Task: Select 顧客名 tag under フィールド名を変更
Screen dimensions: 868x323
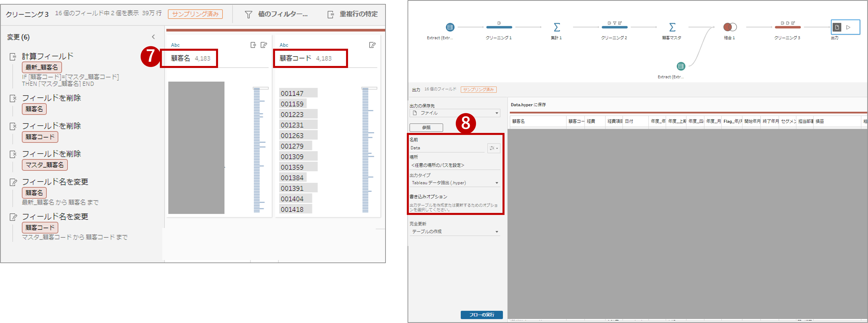Action: pos(34,193)
